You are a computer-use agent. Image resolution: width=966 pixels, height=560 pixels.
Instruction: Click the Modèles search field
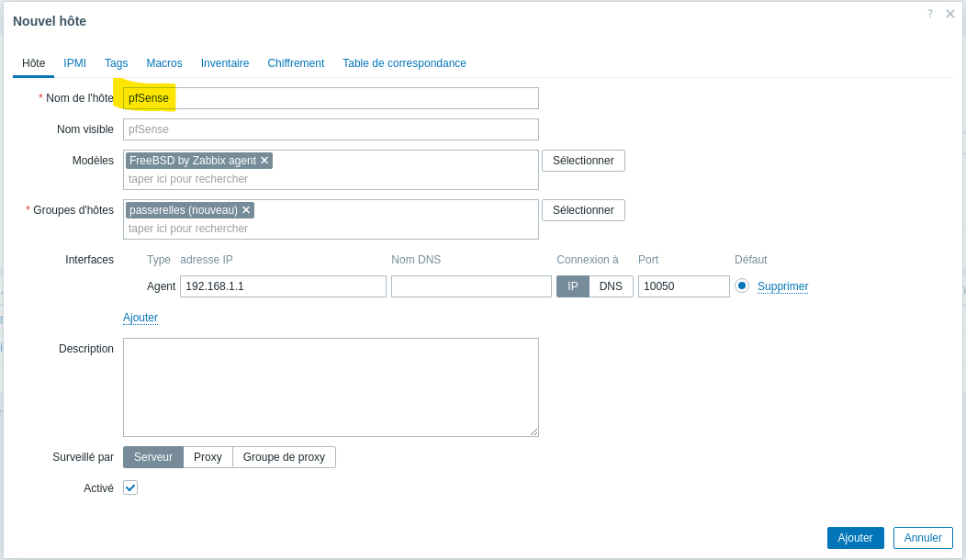coord(331,179)
